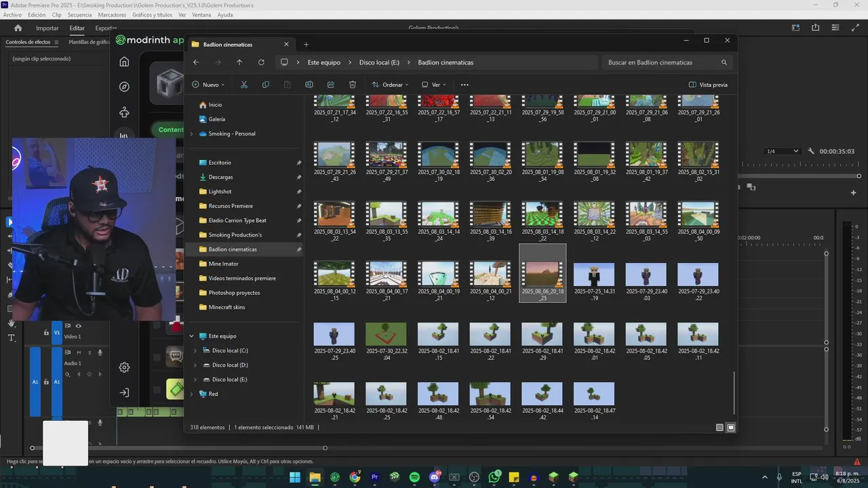Mute Audio 1 track with M button
Screen dimensions: 868x488
pos(79,352)
